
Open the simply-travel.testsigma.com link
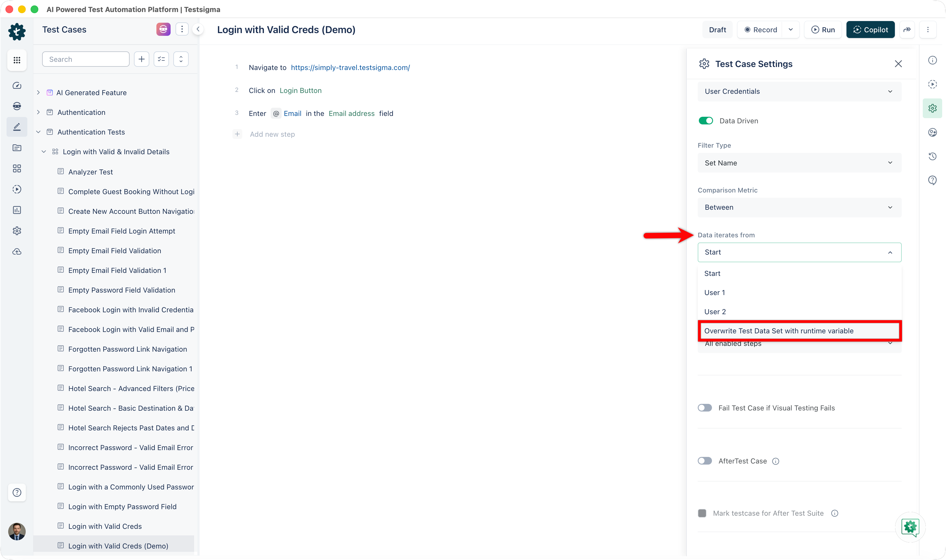point(350,68)
